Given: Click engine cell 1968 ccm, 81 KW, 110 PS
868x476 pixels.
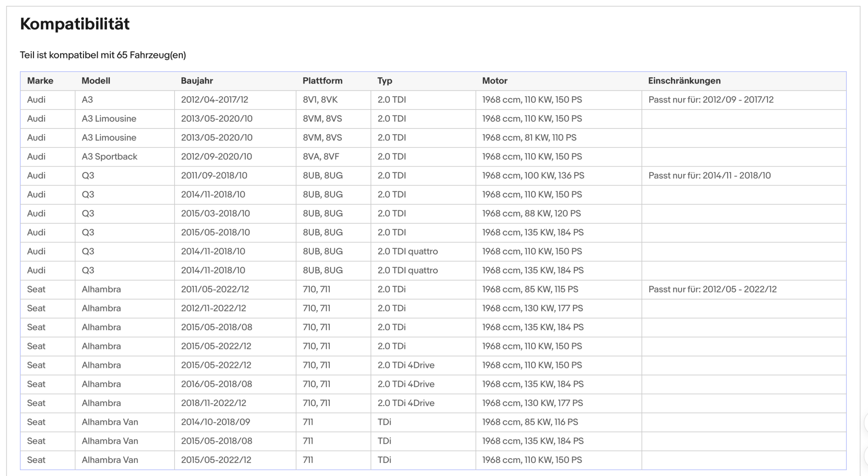Looking at the screenshot, I should coord(529,137).
